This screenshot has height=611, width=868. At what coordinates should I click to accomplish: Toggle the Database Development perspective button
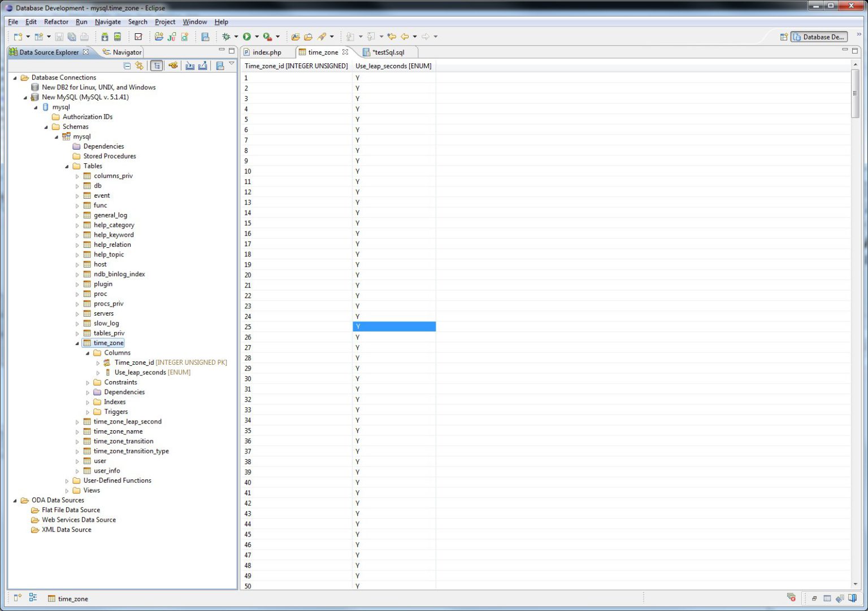coord(819,37)
